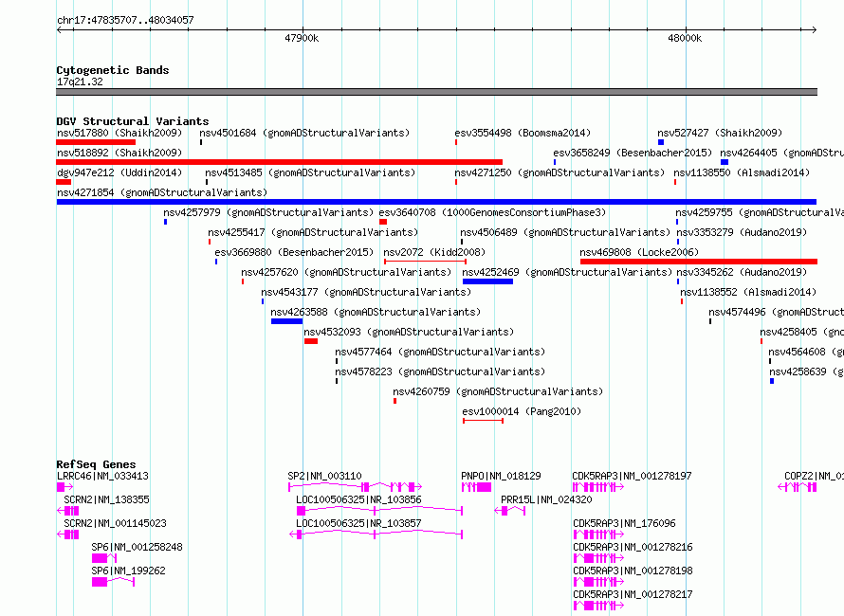The width and height of the screenshot is (844, 616).
Task: Click the red bar under nsv4532093
Action: pos(311,341)
